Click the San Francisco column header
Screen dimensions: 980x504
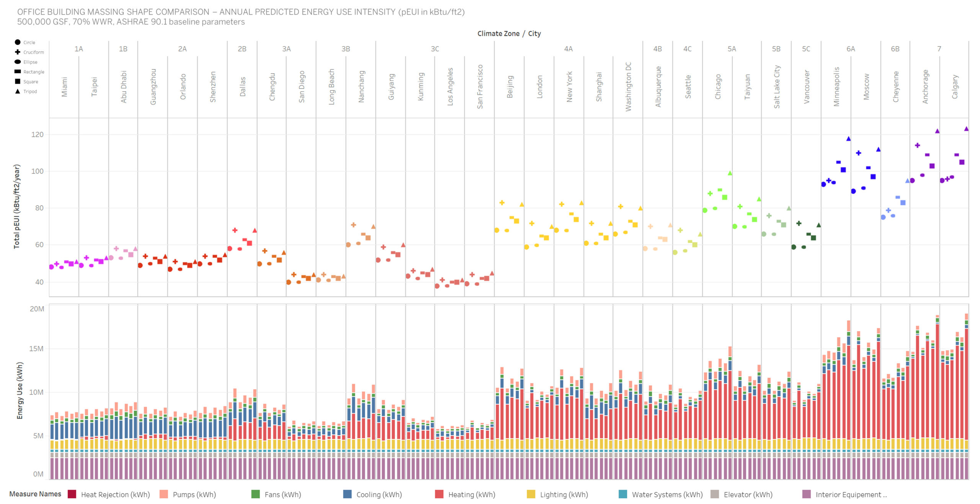[480, 87]
